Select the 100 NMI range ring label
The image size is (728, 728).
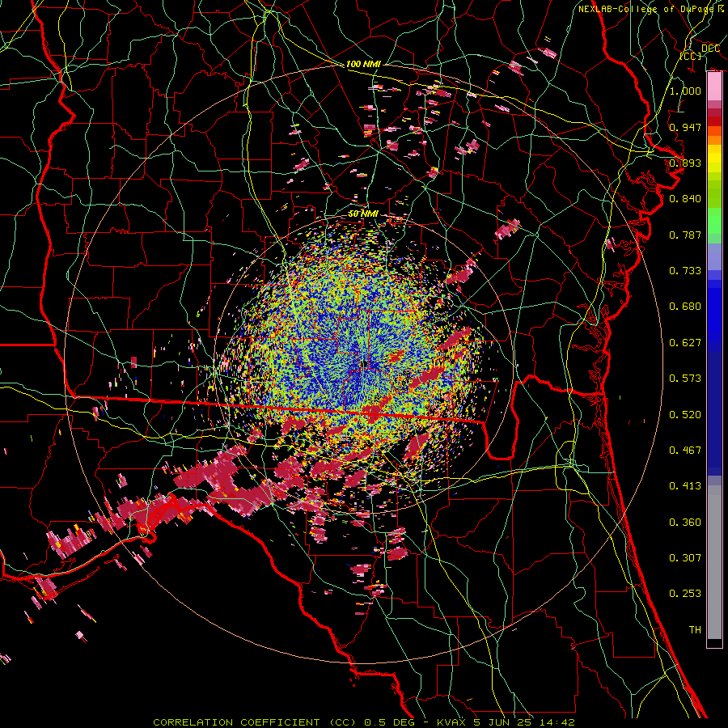pyautogui.click(x=363, y=64)
